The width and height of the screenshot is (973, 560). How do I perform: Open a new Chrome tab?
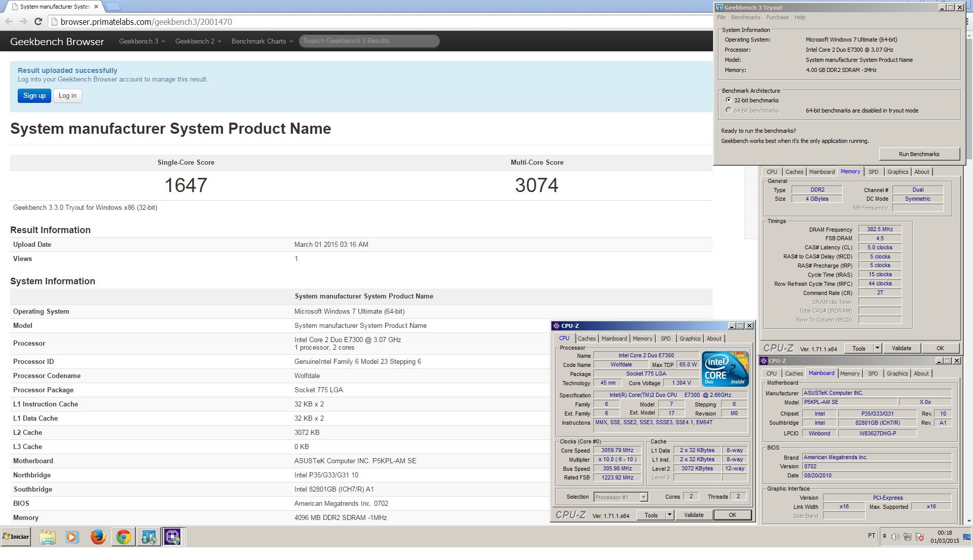coord(113,7)
